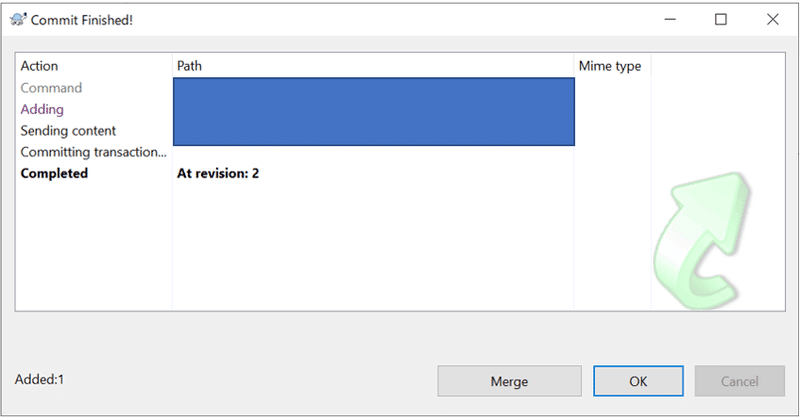Viewport: 800px width, 418px height.
Task: Click the blue redacted path block
Action: 373,112
